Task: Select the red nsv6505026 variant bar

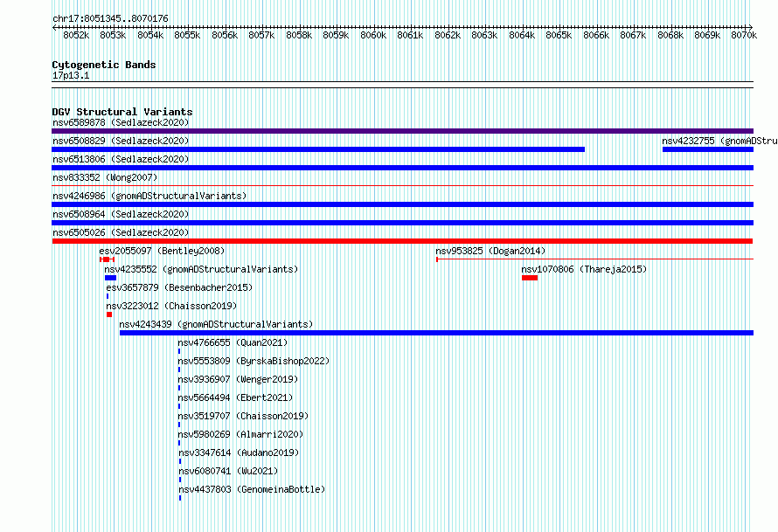Action: (402, 241)
